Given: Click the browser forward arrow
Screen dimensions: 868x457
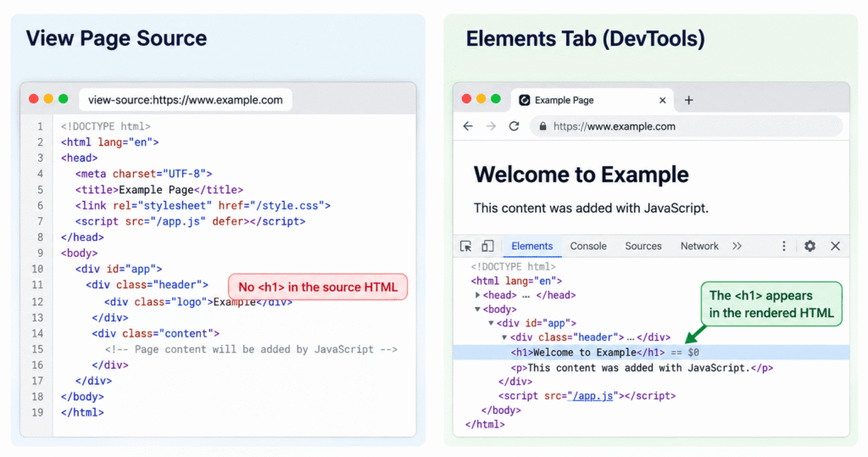Looking at the screenshot, I should click(491, 126).
